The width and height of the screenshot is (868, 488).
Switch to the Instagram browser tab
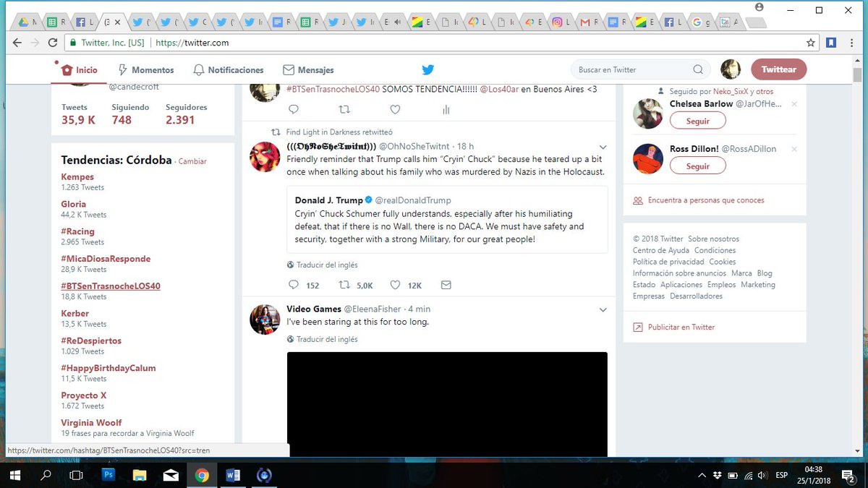[562, 22]
